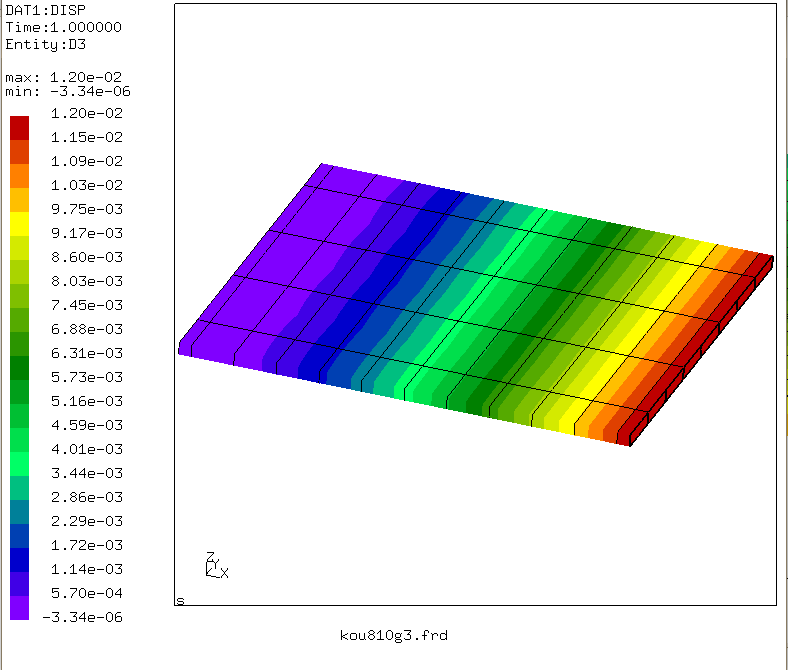
Task: Click legend value 9.17e-03
Action: pos(87,233)
